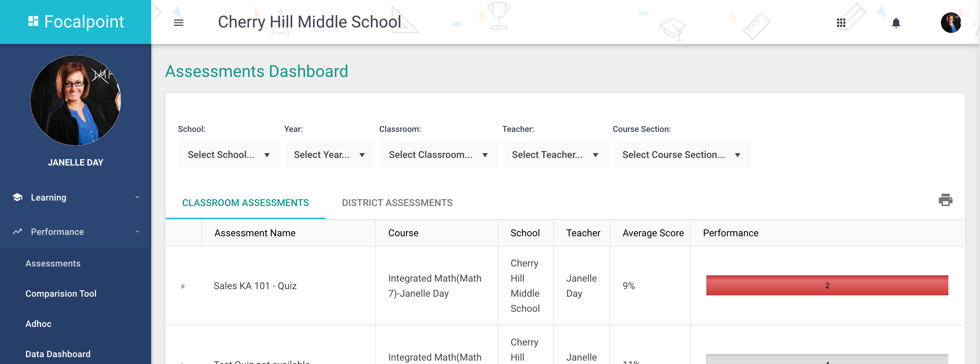Open the Select School dropdown
This screenshot has height=364, width=980.
(x=230, y=155)
